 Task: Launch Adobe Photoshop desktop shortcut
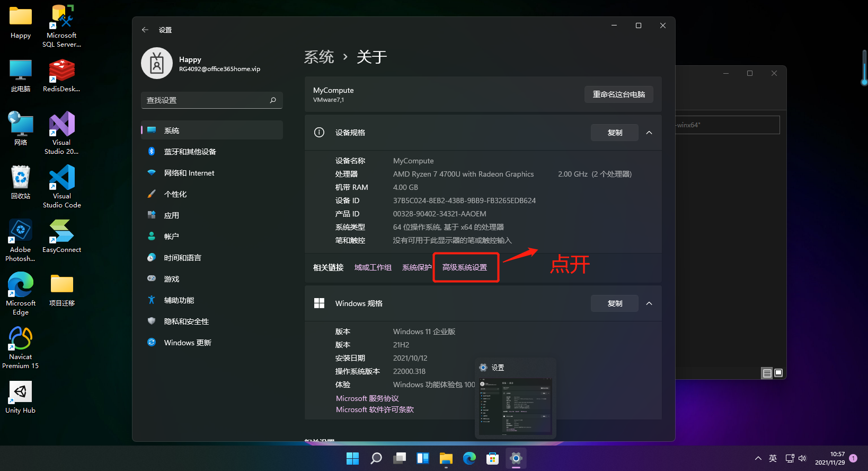pos(21,240)
